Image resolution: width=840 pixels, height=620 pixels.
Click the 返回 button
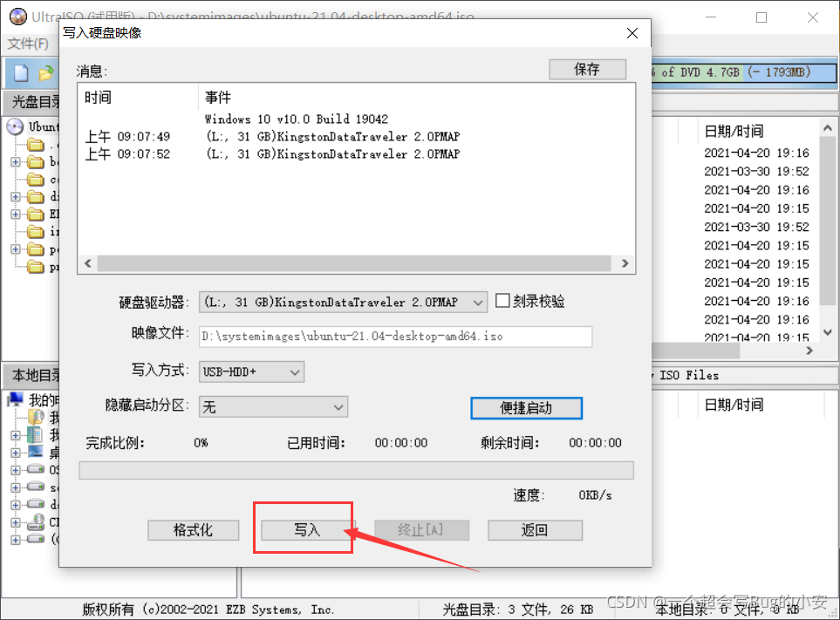(535, 530)
